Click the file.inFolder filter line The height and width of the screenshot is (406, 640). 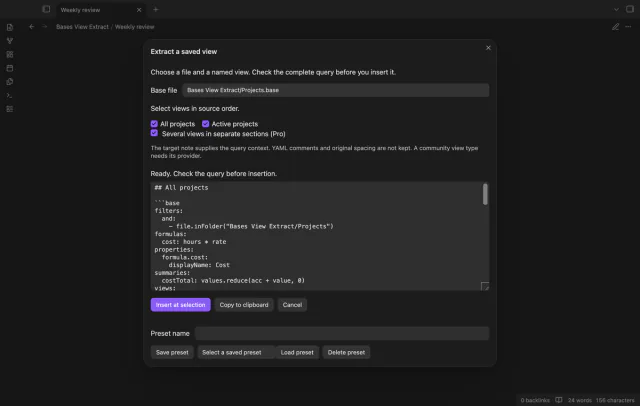pyautogui.click(x=251, y=226)
